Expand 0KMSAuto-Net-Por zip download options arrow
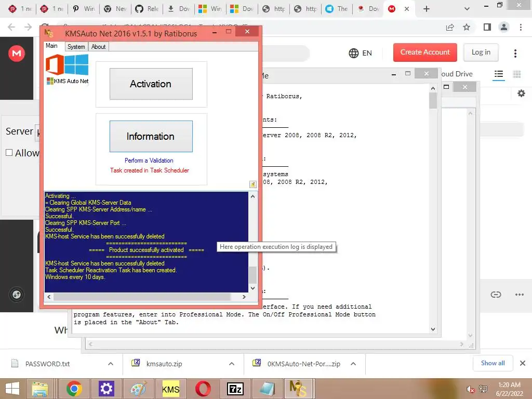The height and width of the screenshot is (399, 532). 353,364
